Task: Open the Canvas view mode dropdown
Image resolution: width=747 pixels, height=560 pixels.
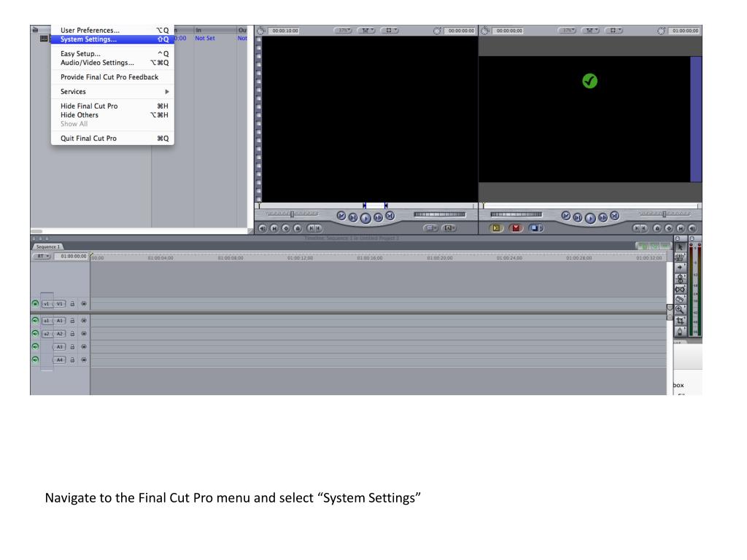Action: tap(613, 31)
